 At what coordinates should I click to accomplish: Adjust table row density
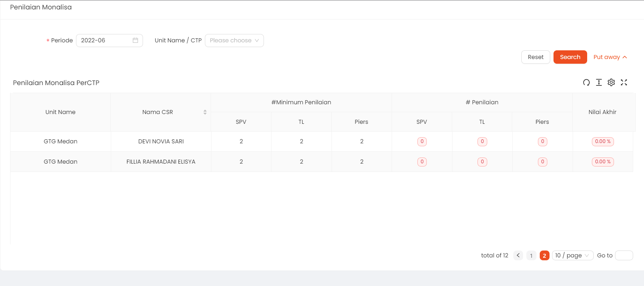coord(599,83)
